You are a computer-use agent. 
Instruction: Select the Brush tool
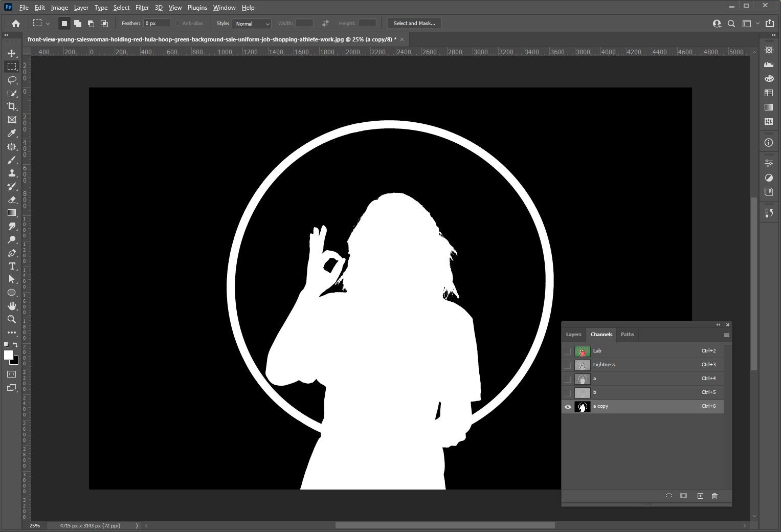coord(12,160)
